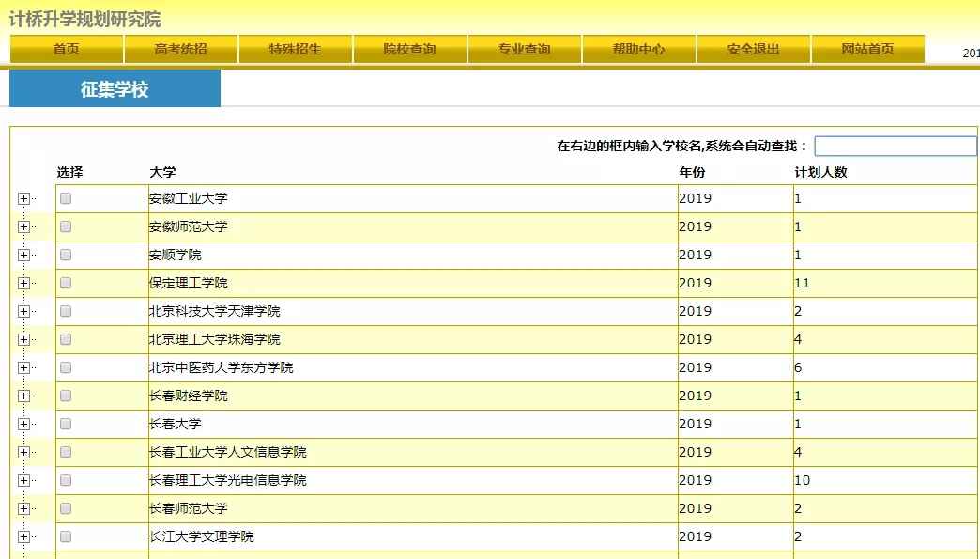Click the 长春财经学院 name
The height and width of the screenshot is (559, 980).
tap(188, 396)
